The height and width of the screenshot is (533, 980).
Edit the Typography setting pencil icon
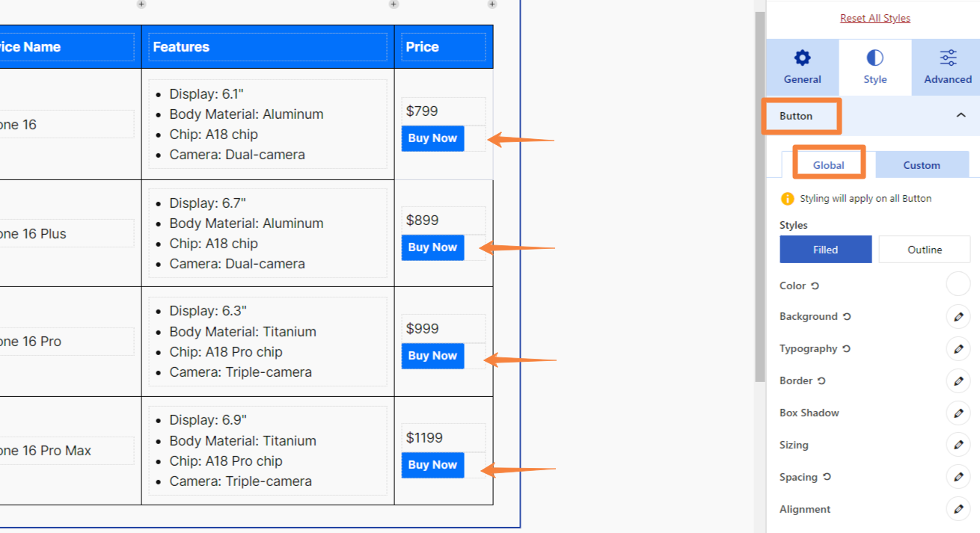click(958, 348)
